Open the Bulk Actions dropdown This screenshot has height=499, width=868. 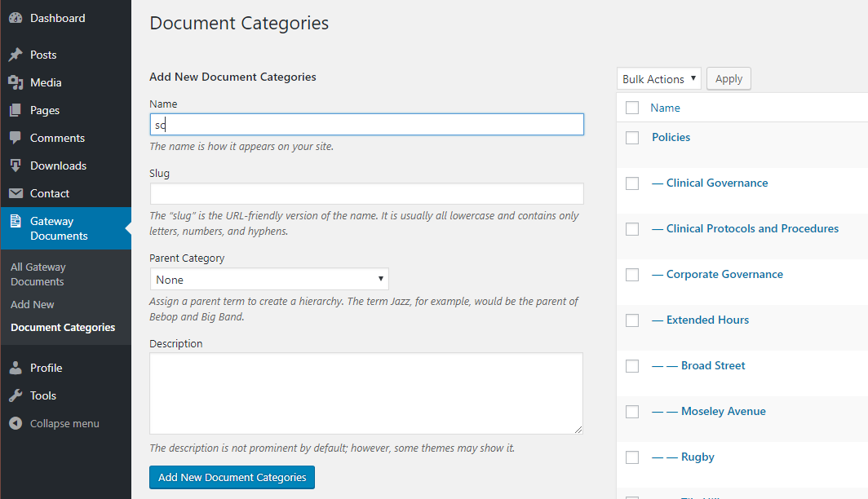pos(658,79)
